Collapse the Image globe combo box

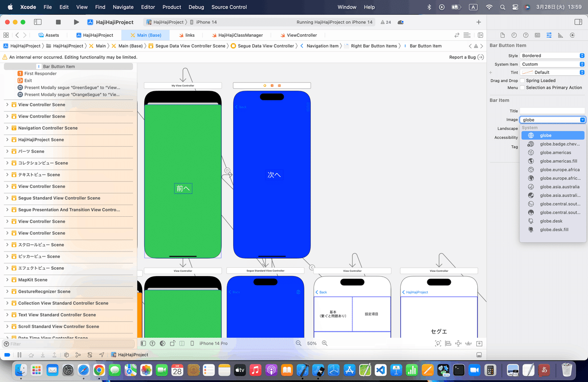click(x=582, y=120)
